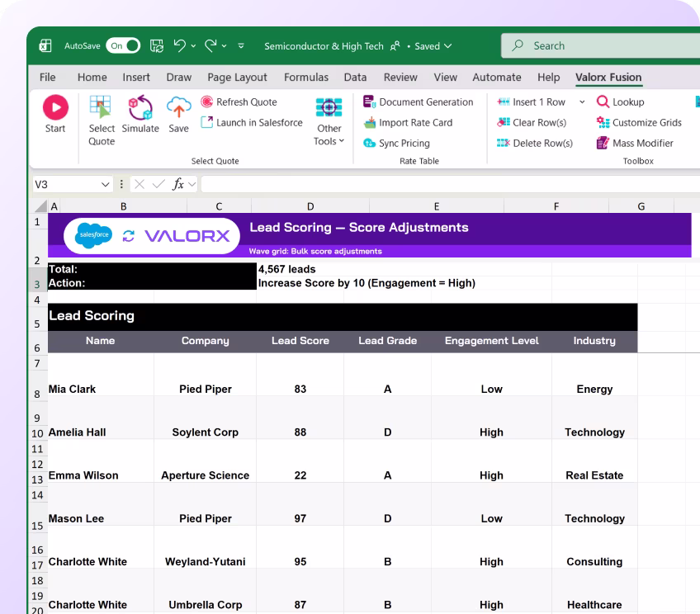This screenshot has width=700, height=614.
Task: Expand the fx function dropdown chevron
Action: [x=192, y=184]
